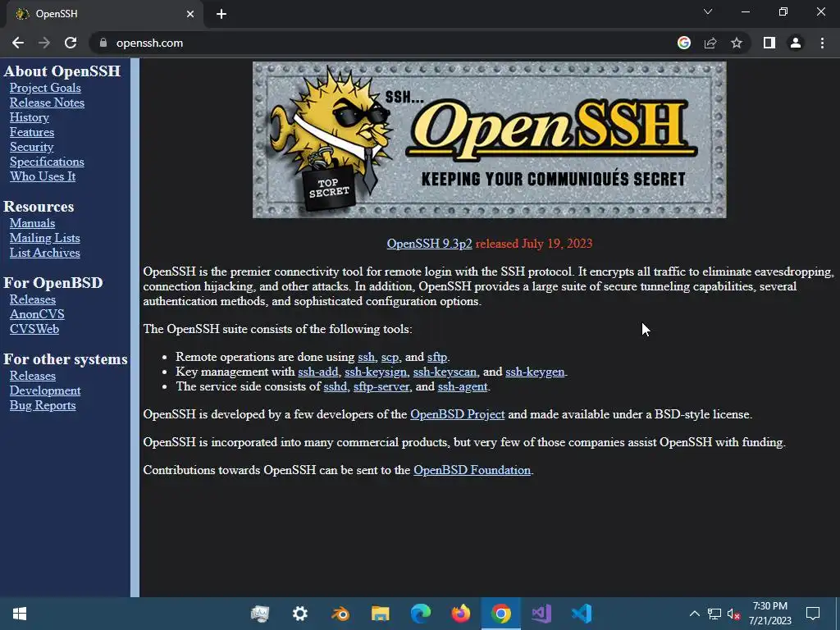Click the Google icon in address bar
The height and width of the screenshot is (630, 840).
pos(683,43)
